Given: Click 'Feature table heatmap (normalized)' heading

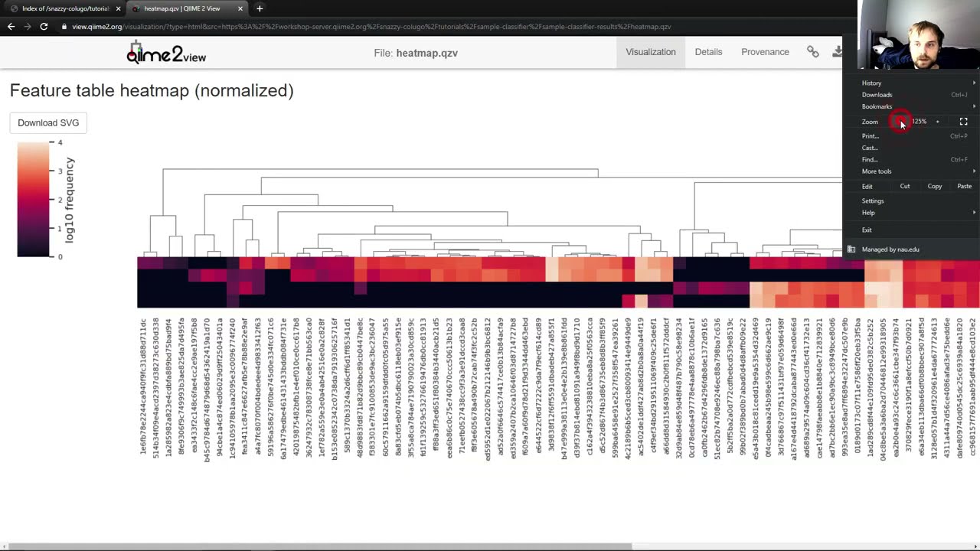Looking at the screenshot, I should [152, 90].
